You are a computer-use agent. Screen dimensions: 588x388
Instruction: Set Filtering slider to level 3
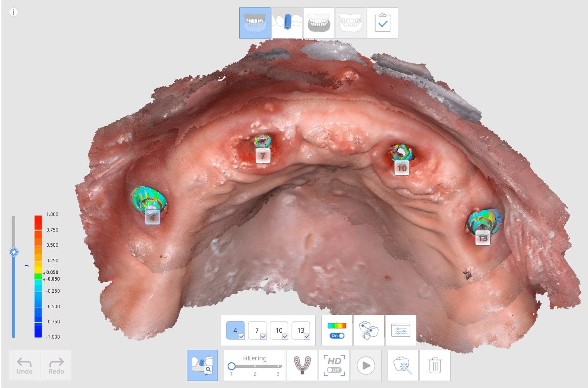pyautogui.click(x=278, y=366)
